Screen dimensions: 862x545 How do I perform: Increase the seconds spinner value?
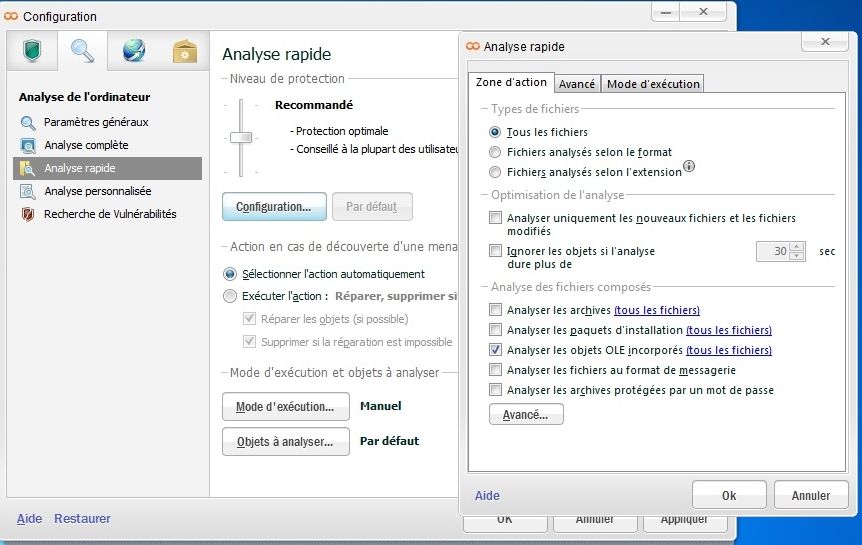coord(797,247)
